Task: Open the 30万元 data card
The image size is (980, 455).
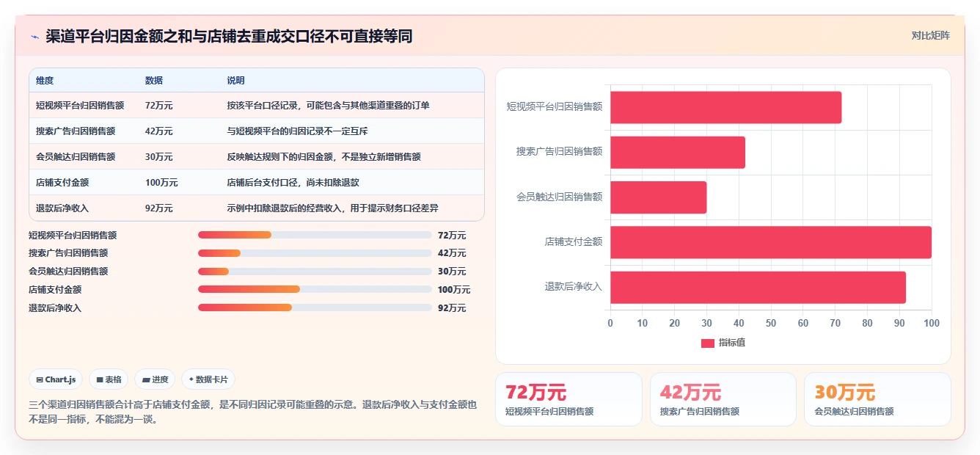Action: (877, 399)
